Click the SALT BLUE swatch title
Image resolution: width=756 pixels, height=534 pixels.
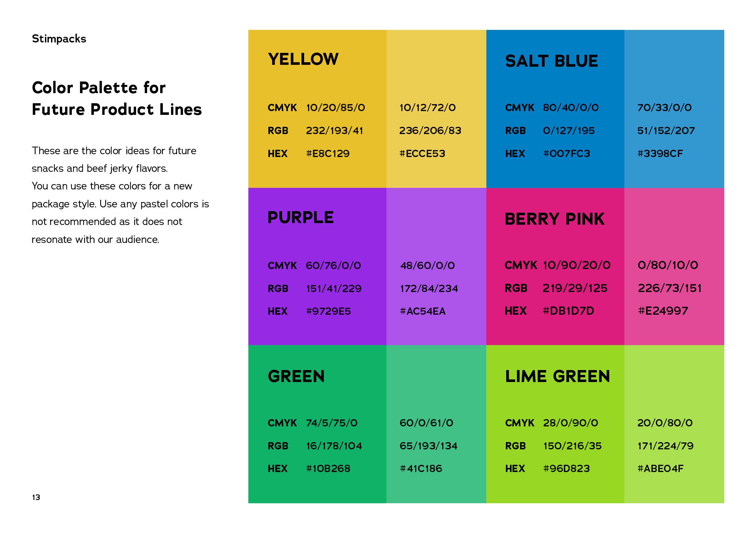(x=551, y=61)
